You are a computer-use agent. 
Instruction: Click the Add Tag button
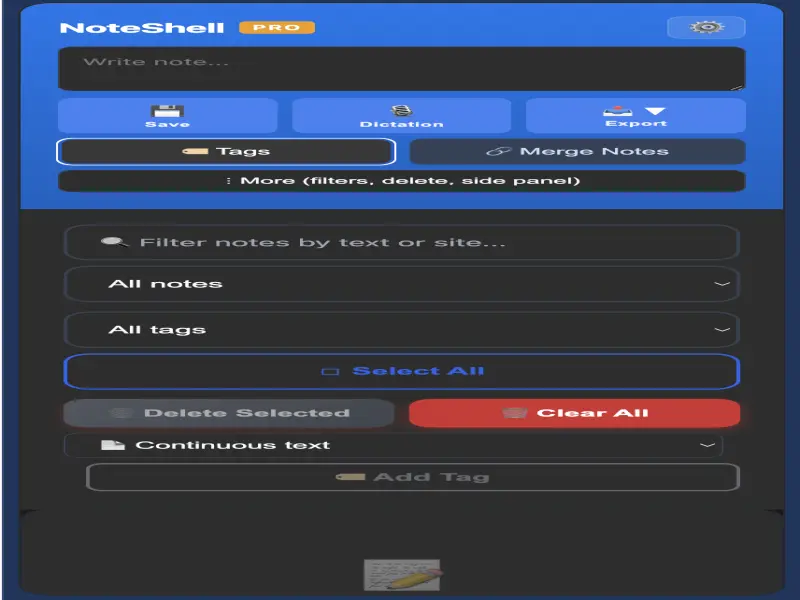click(412, 477)
